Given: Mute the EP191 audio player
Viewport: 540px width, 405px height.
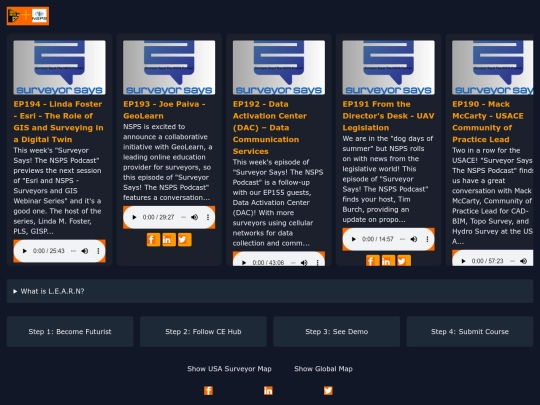Looking at the screenshot, I should pyautogui.click(x=414, y=239).
